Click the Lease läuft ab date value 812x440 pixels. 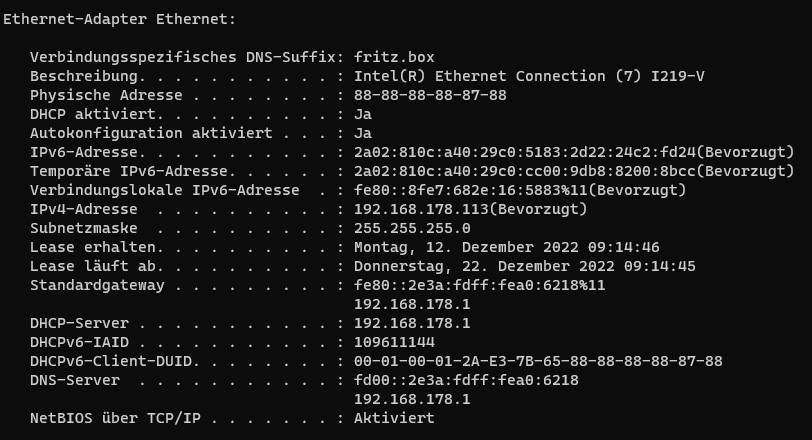pos(525,267)
